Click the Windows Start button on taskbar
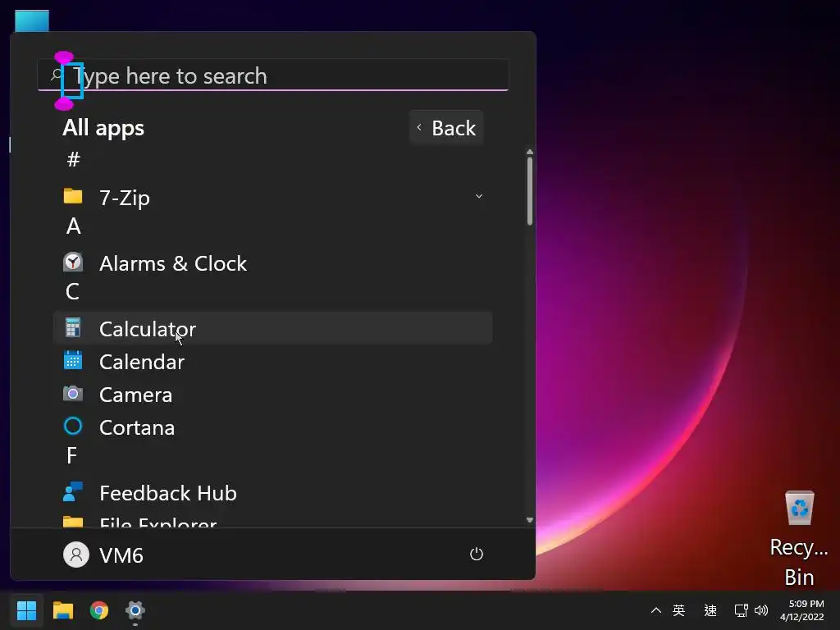The height and width of the screenshot is (630, 840). point(26,610)
